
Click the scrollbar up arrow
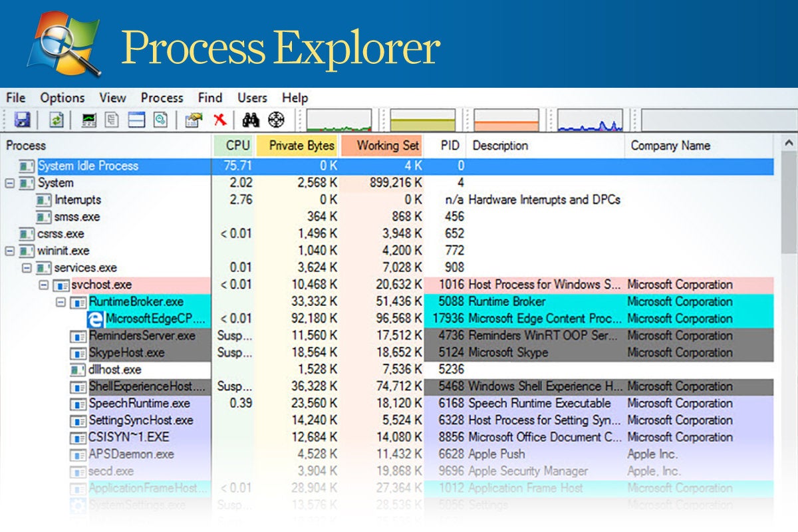click(x=789, y=144)
